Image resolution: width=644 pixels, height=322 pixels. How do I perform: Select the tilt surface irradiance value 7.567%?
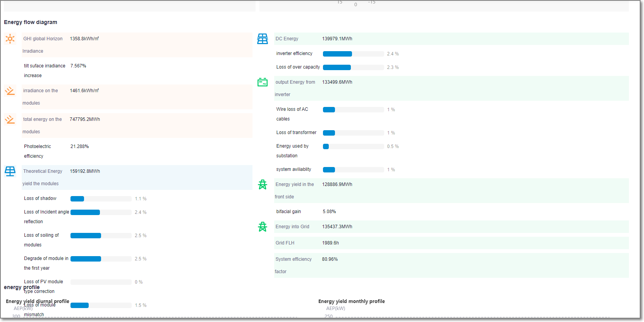click(x=78, y=66)
